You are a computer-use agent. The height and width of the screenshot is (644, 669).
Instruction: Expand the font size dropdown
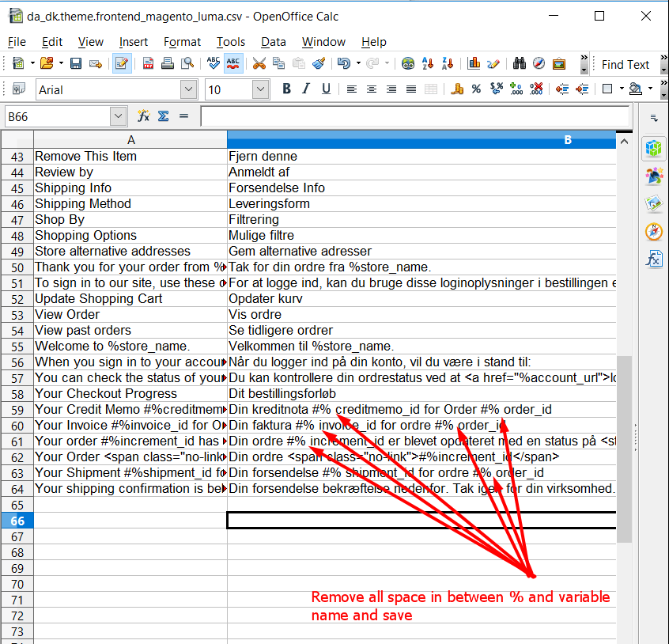[x=259, y=89]
